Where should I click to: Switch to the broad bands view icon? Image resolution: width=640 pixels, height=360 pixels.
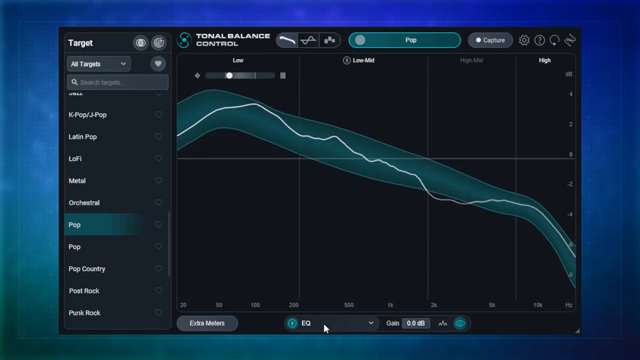pos(329,40)
